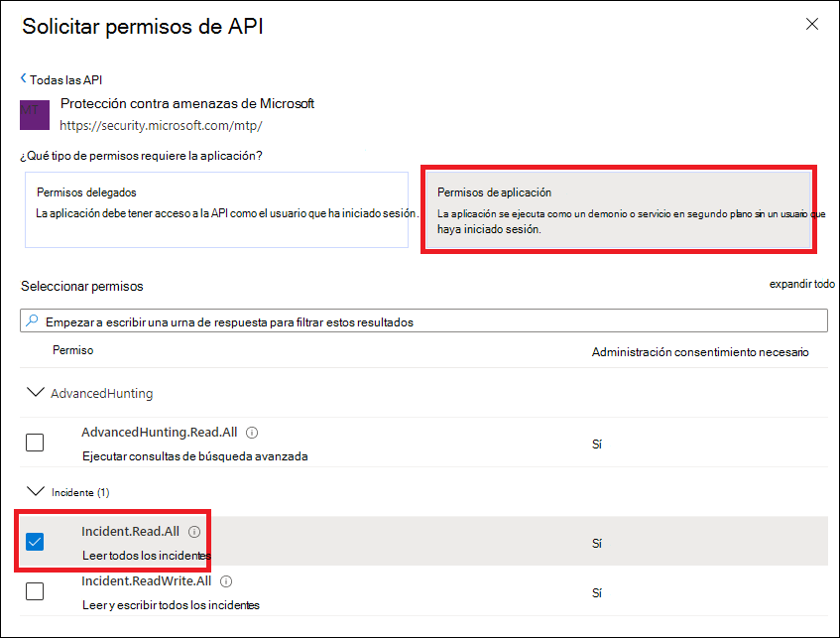Screen dimensions: 840x638
Task: Click the info icon beside Incident.ReadWrite.All
Action: 226,581
